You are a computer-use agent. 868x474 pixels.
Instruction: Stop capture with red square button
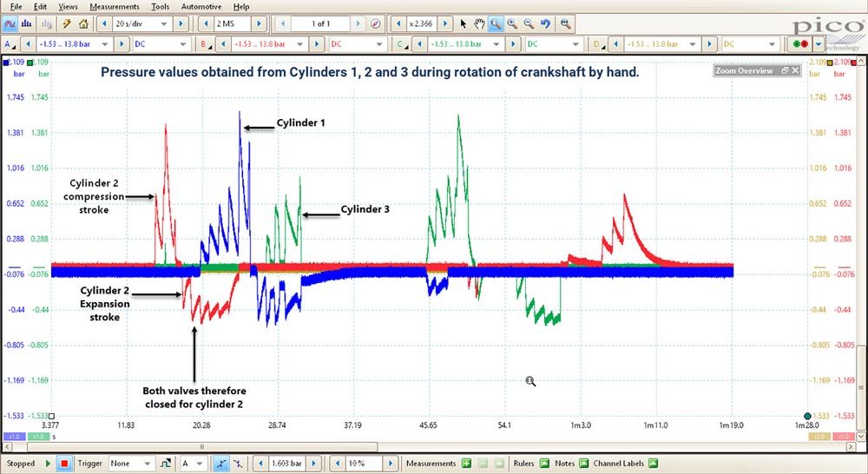tap(64, 464)
